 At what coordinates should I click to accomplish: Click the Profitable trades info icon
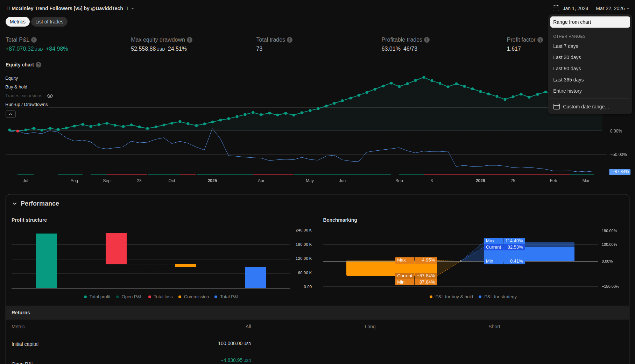pos(427,40)
